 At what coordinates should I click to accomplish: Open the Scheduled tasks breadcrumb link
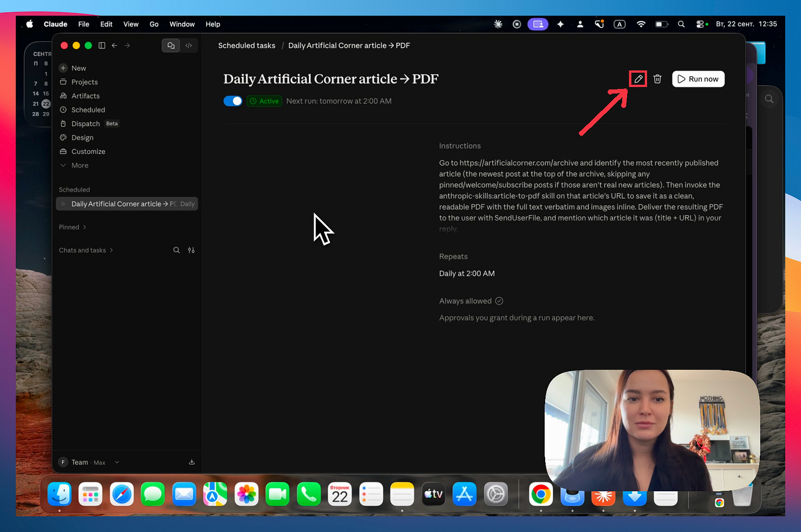(x=246, y=46)
